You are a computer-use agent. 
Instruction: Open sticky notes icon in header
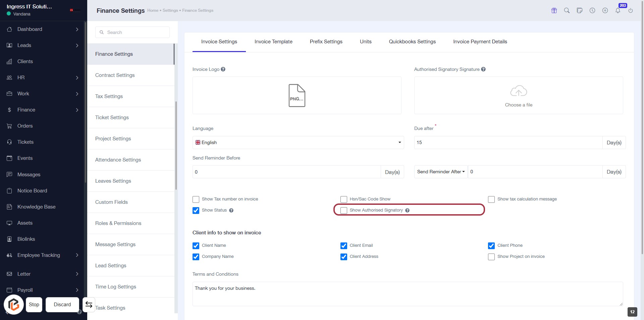pos(580,10)
